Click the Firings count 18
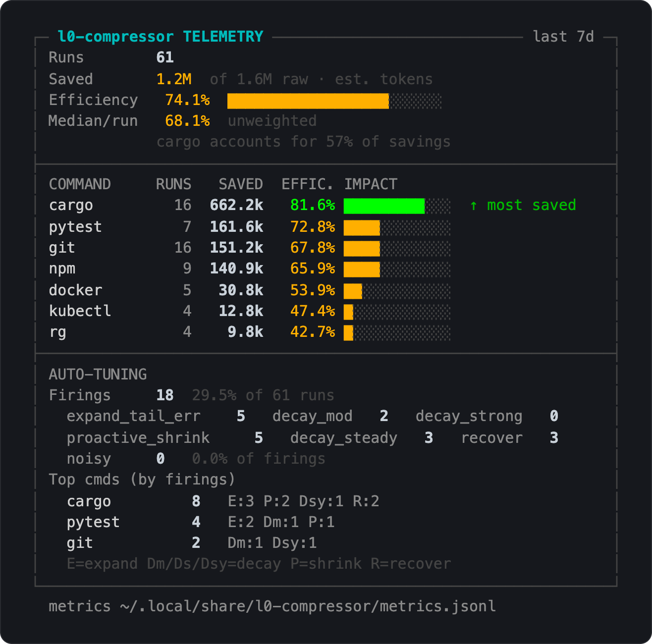 pos(165,395)
